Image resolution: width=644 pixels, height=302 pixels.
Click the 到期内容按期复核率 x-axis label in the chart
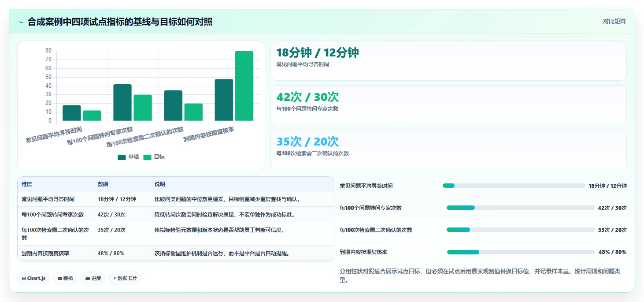pos(209,134)
